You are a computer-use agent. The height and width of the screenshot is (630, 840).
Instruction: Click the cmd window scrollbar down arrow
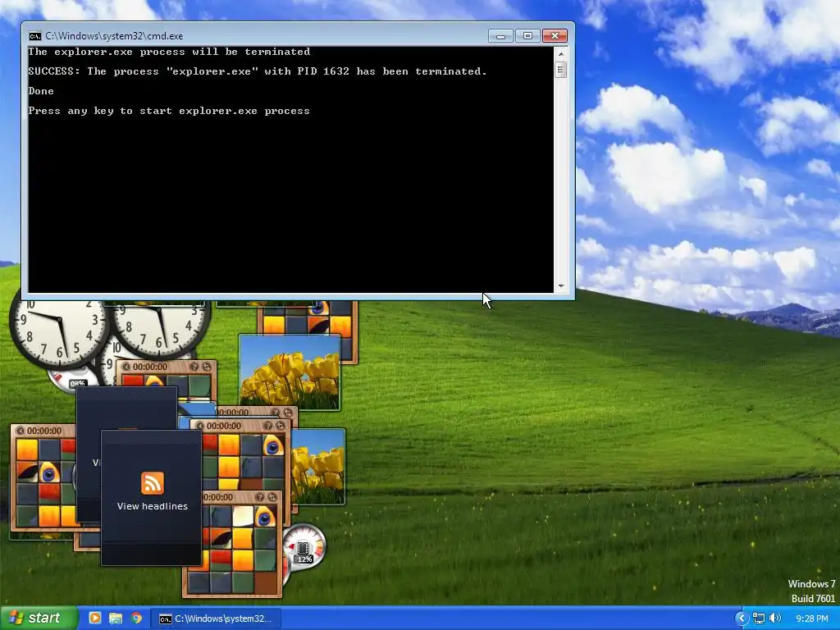point(561,286)
